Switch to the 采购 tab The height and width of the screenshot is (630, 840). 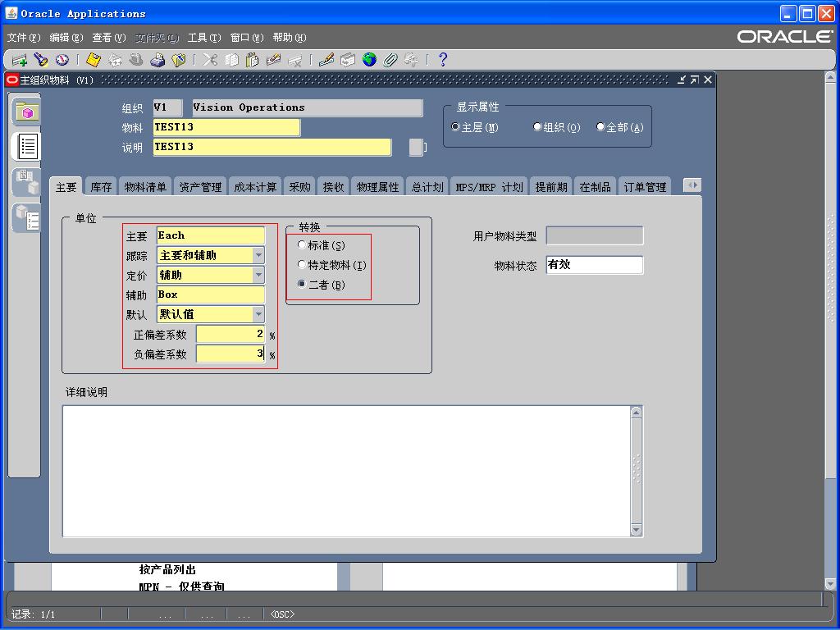click(299, 187)
